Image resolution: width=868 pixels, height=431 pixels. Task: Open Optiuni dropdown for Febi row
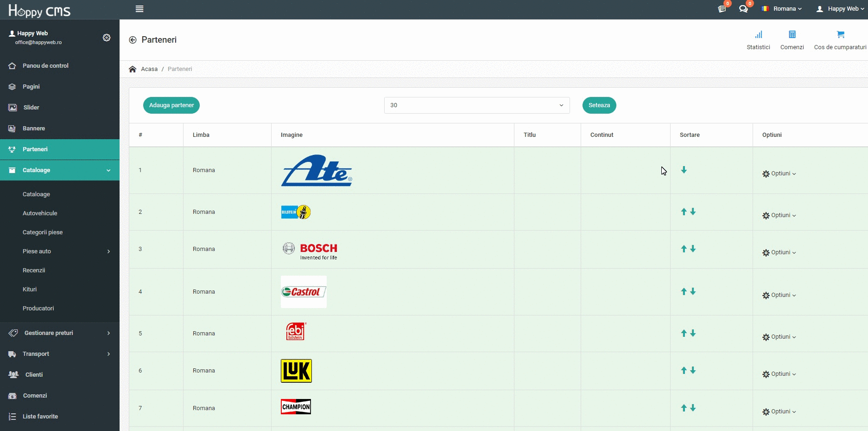(779, 337)
